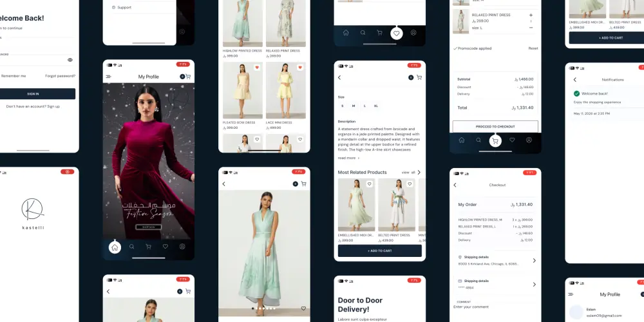Click + ADD TO CART below Embellished Midi Dress
This screenshot has width=644, height=322.
point(611,38)
